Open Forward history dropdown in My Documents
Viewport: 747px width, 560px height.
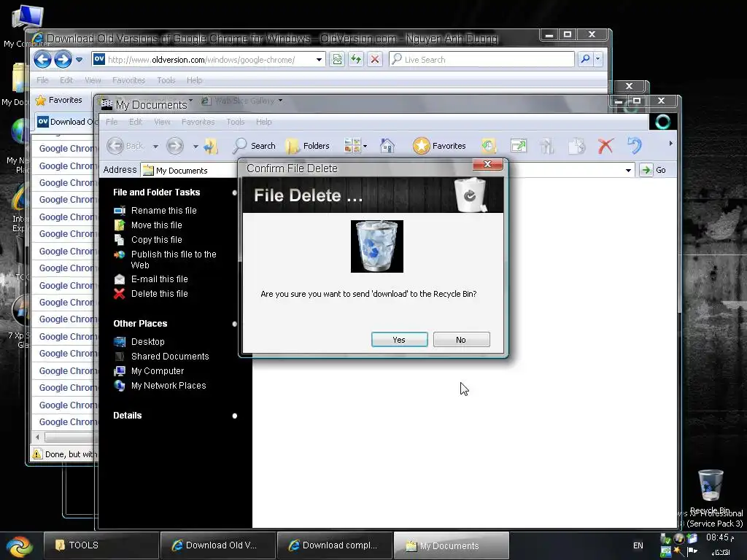pyautogui.click(x=196, y=146)
